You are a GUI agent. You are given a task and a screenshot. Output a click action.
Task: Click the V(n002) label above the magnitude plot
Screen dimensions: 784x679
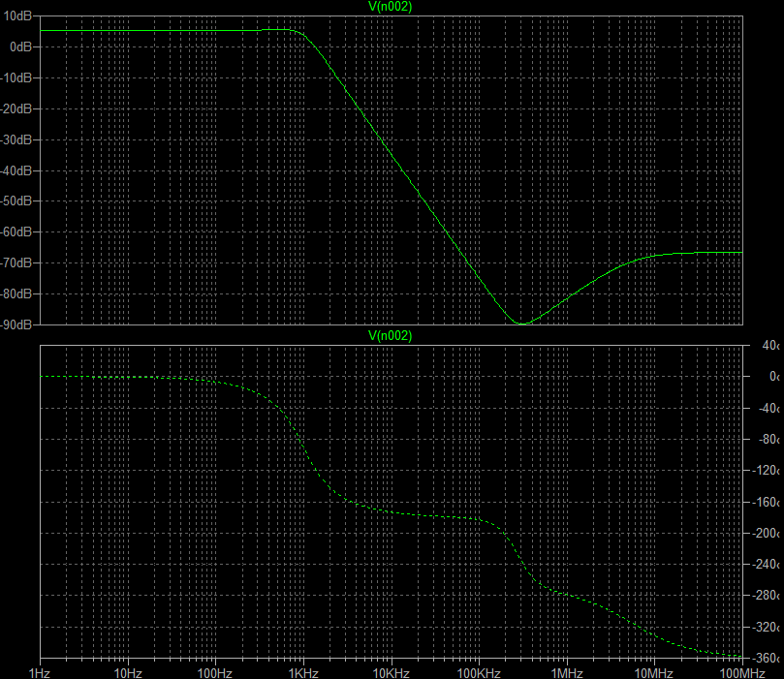(x=391, y=8)
